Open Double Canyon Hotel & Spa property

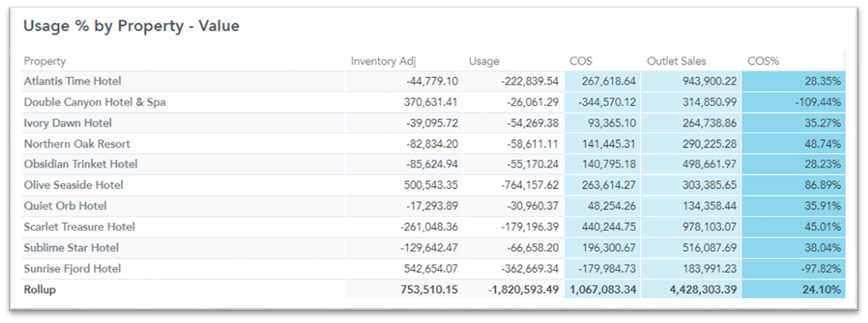point(95,103)
